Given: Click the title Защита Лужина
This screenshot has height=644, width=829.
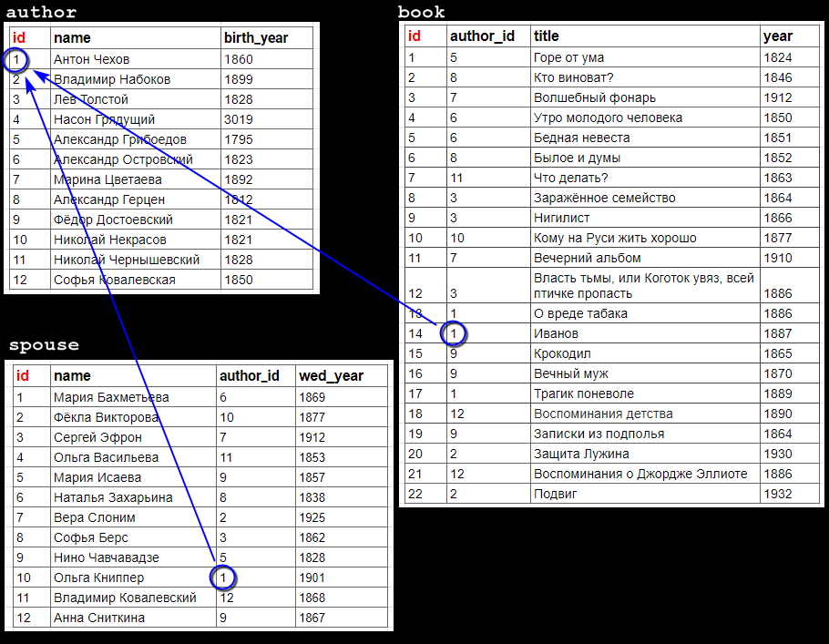Looking at the screenshot, I should pos(581,455).
